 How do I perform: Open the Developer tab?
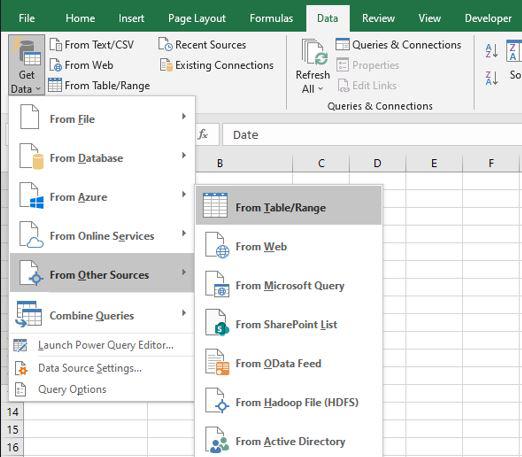pos(488,18)
